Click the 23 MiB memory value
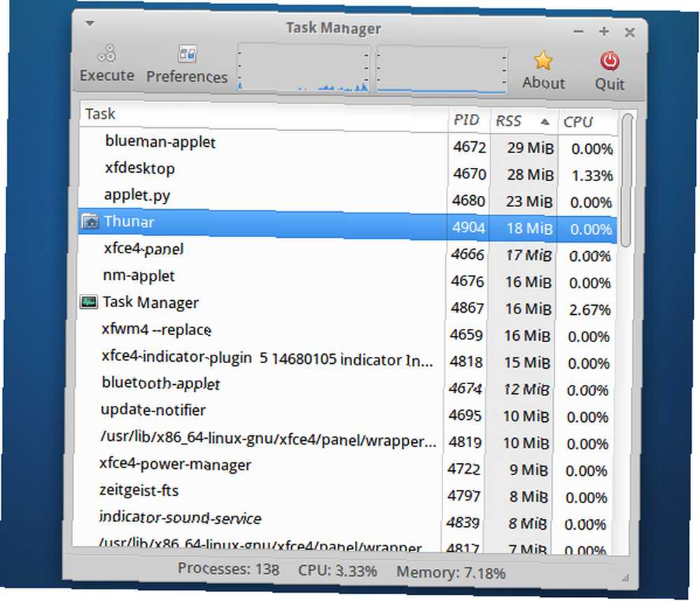 tap(529, 201)
